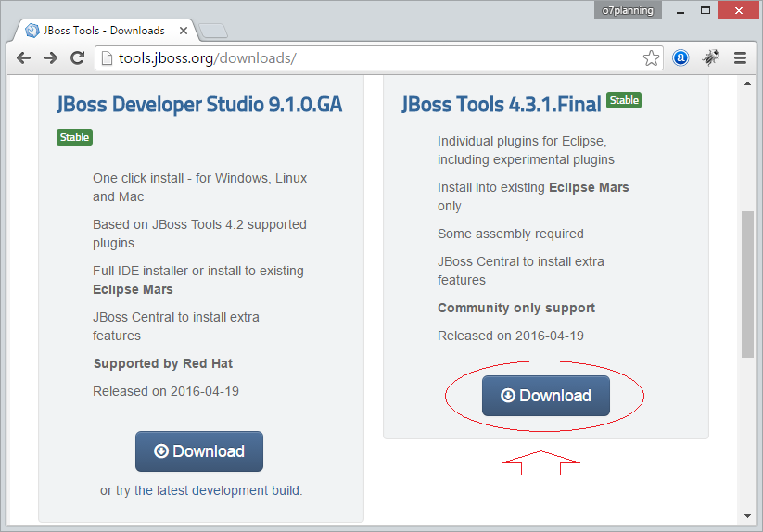Download JBoss Developer Studio 9.1.0.GA

199,450
